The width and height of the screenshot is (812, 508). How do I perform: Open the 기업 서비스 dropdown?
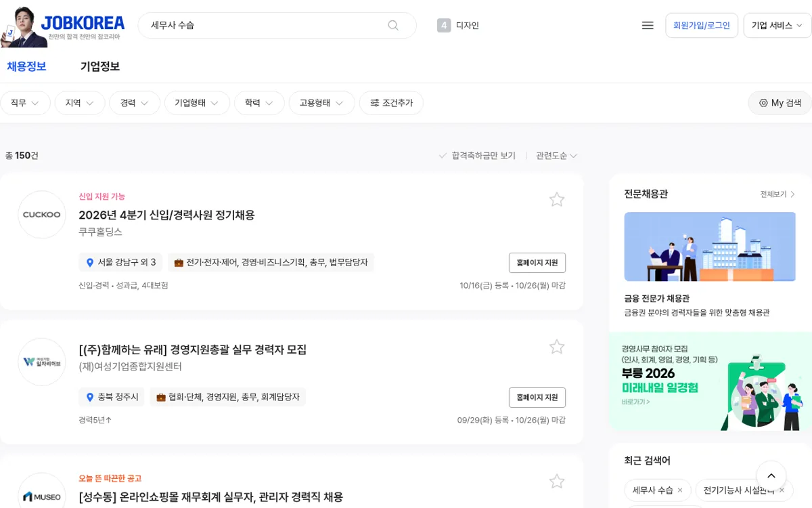point(777,25)
